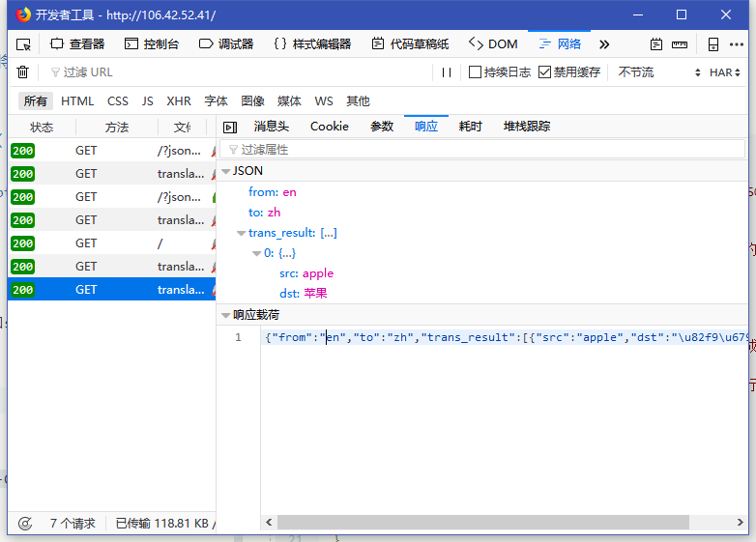Open the 样式编辑器 style editor tab
756x542 pixels.
point(312,44)
